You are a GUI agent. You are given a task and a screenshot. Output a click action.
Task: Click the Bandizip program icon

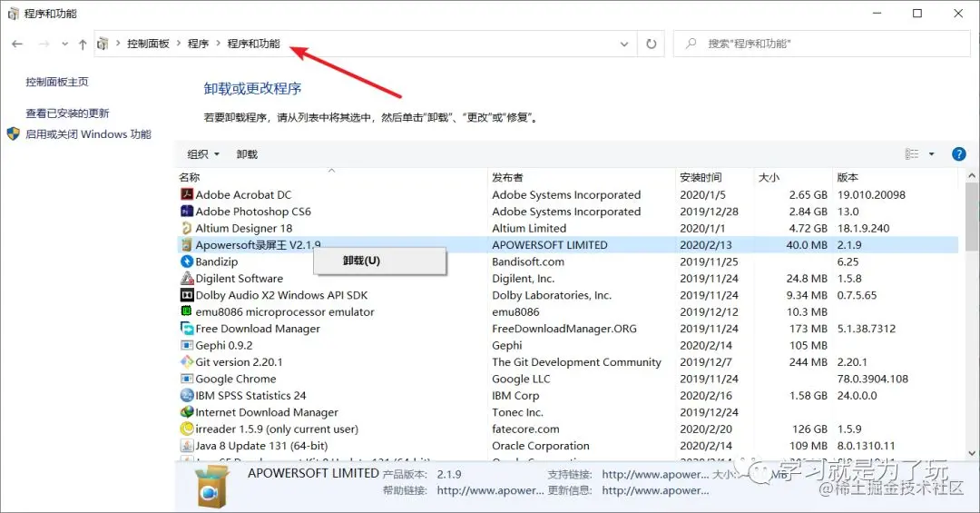point(186,261)
